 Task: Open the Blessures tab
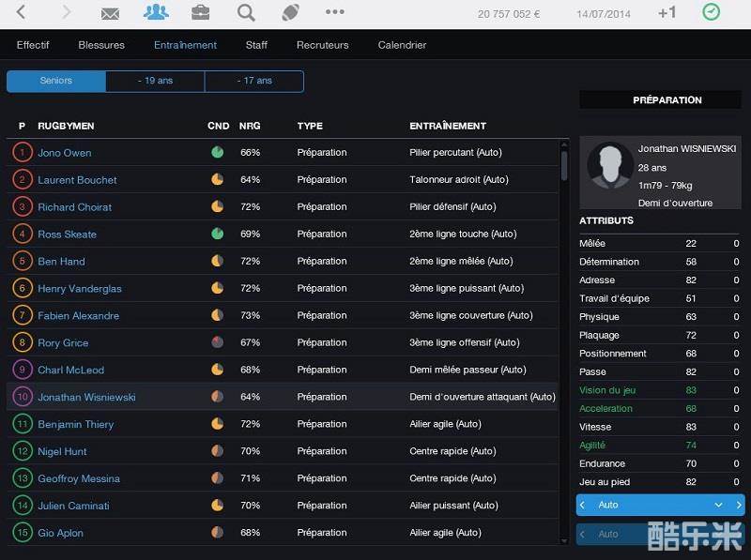click(x=101, y=45)
